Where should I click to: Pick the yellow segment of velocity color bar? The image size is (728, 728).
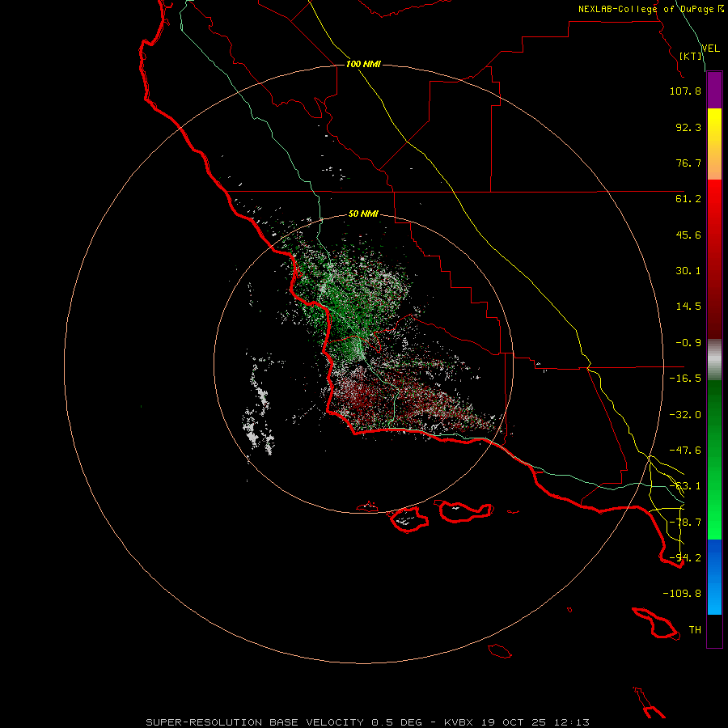714,144
